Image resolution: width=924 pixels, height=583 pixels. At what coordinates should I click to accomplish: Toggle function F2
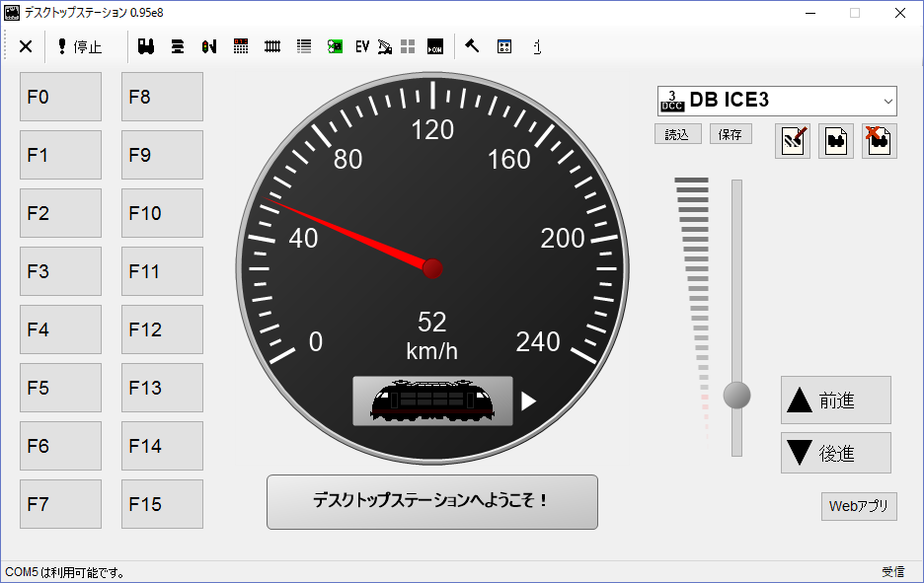tap(60, 213)
